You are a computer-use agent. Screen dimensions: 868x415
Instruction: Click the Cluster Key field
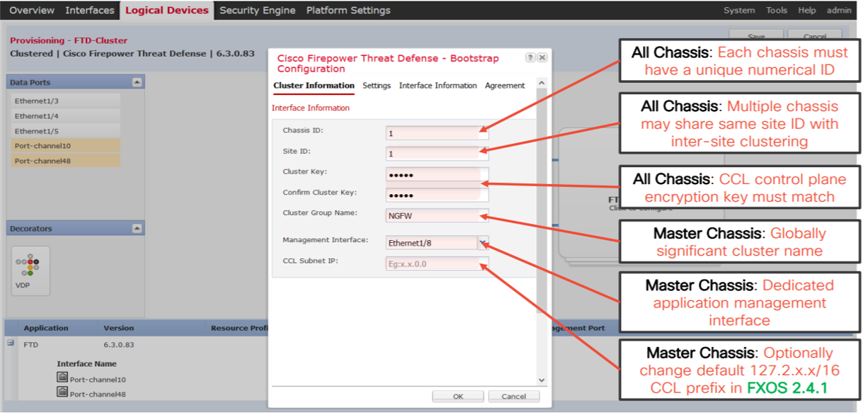437,174
